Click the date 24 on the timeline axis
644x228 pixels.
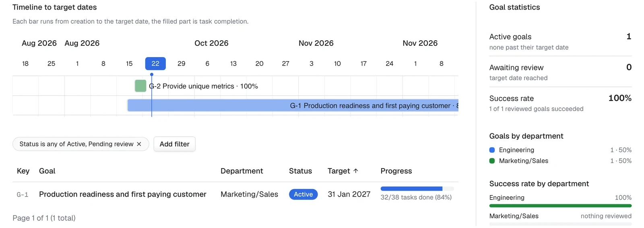(x=390, y=64)
